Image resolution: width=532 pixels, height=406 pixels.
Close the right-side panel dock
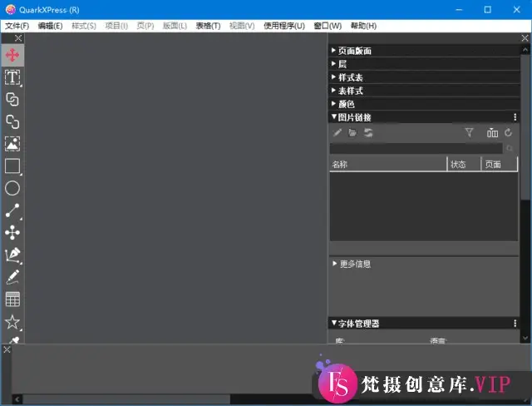[x=525, y=38]
